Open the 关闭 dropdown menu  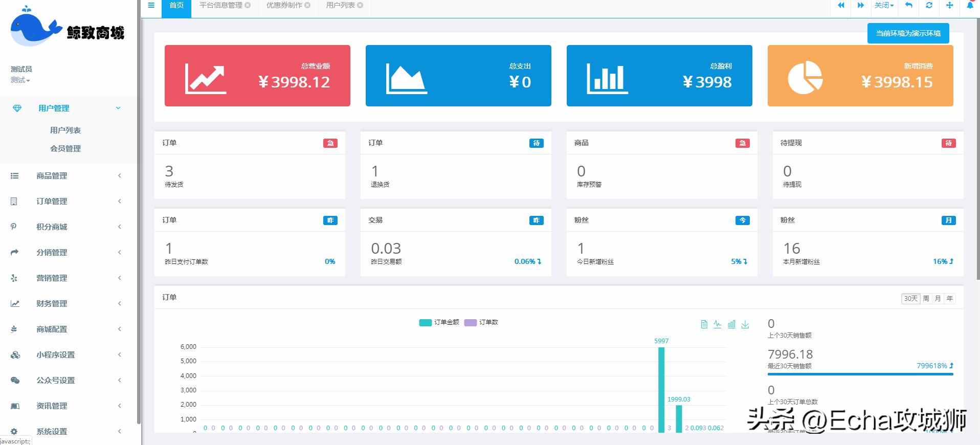[x=884, y=6]
